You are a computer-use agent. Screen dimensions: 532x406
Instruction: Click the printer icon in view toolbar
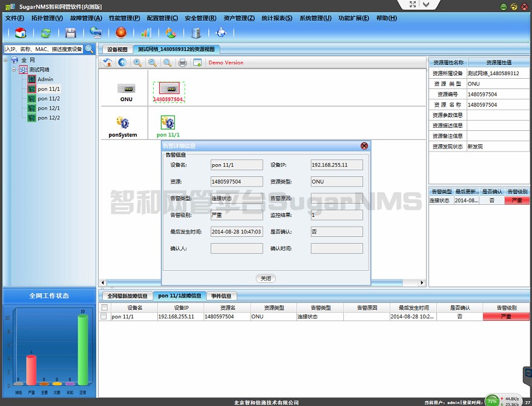[x=183, y=62]
